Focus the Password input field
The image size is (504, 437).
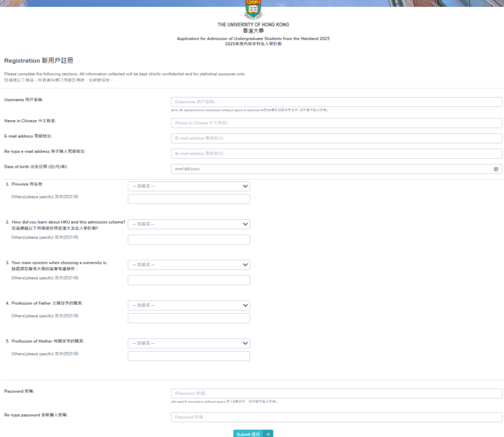[336, 394]
